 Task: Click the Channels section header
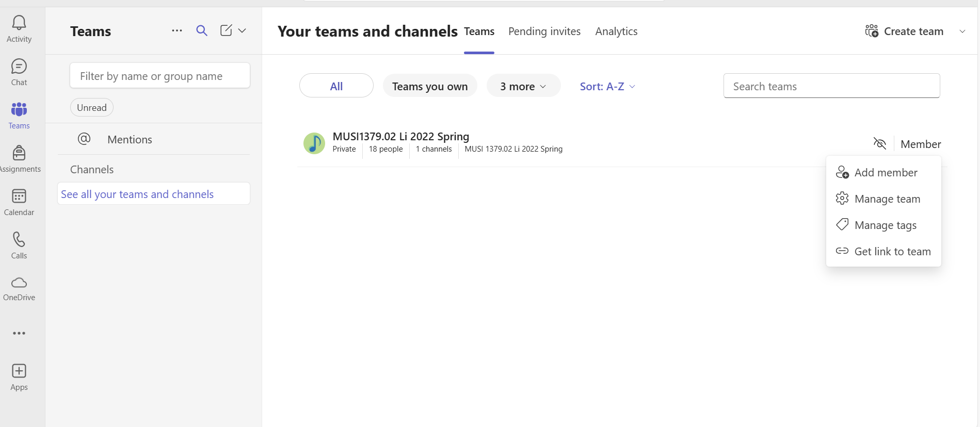[92, 169]
